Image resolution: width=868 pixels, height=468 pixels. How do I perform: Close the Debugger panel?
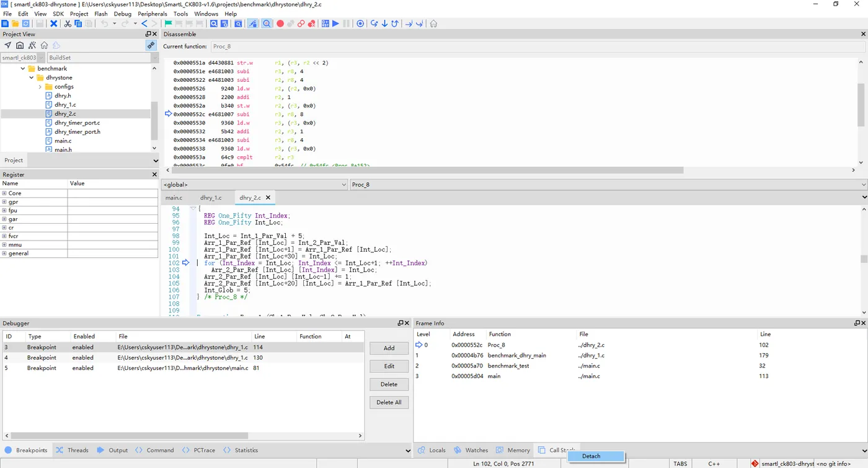point(406,323)
